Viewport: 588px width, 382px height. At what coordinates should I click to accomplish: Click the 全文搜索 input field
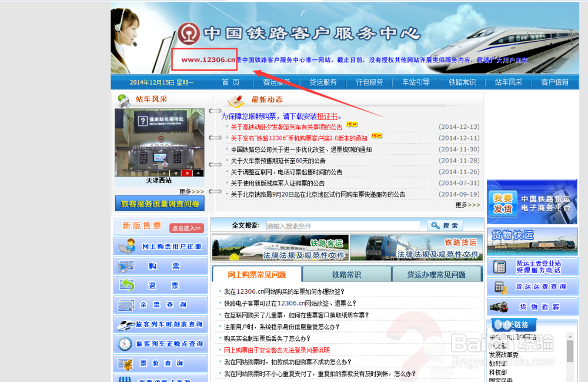pyautogui.click(x=343, y=226)
